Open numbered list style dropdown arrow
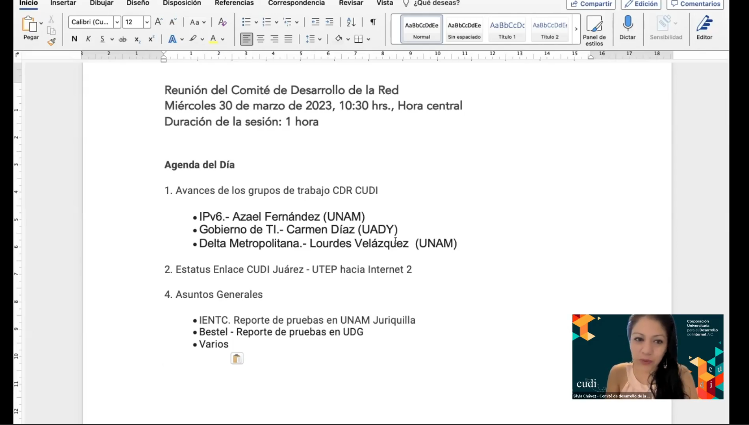 (x=277, y=22)
